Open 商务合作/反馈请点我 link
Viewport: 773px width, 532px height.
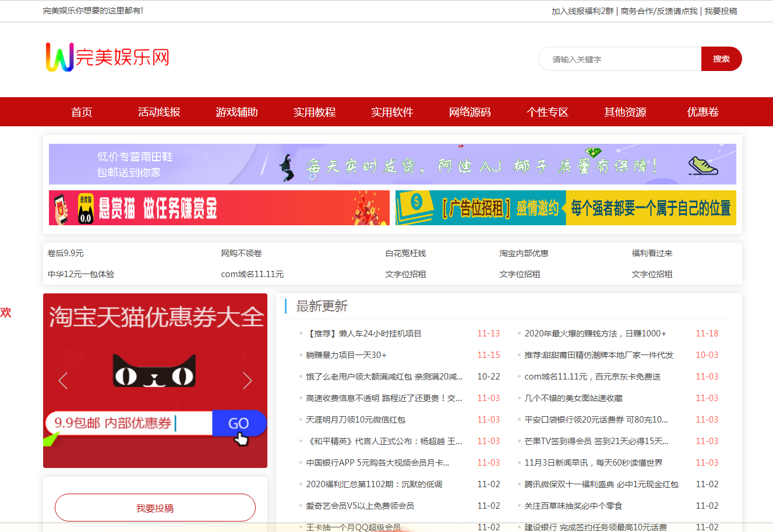coord(659,11)
